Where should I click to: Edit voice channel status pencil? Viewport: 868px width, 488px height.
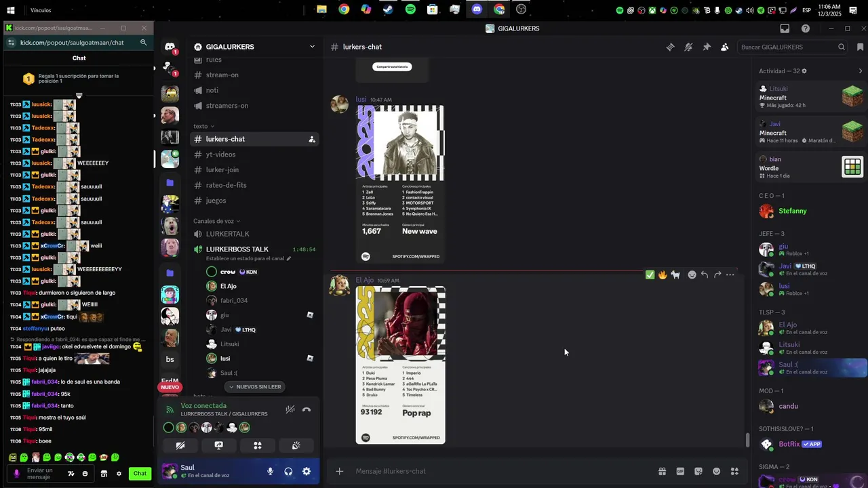point(289,258)
